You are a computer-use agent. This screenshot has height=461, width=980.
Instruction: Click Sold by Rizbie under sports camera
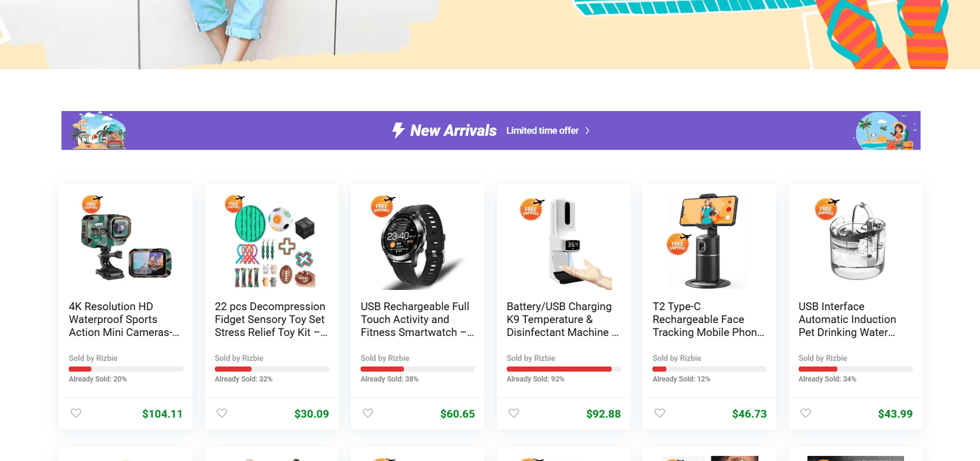(x=93, y=358)
